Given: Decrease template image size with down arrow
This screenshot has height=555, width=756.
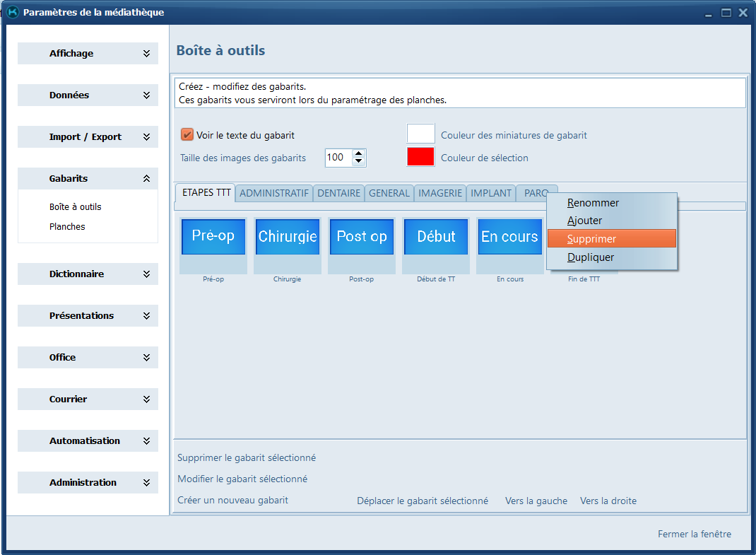Looking at the screenshot, I should pos(359,162).
